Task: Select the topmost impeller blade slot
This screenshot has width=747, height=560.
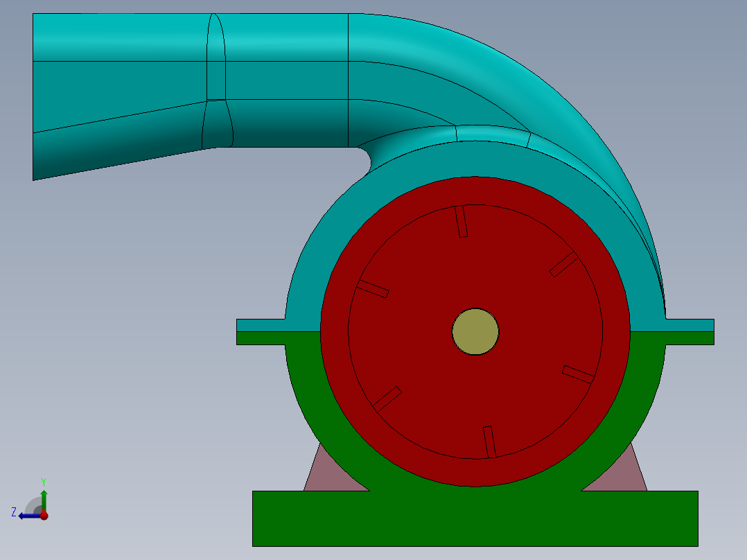Action: pos(462,221)
